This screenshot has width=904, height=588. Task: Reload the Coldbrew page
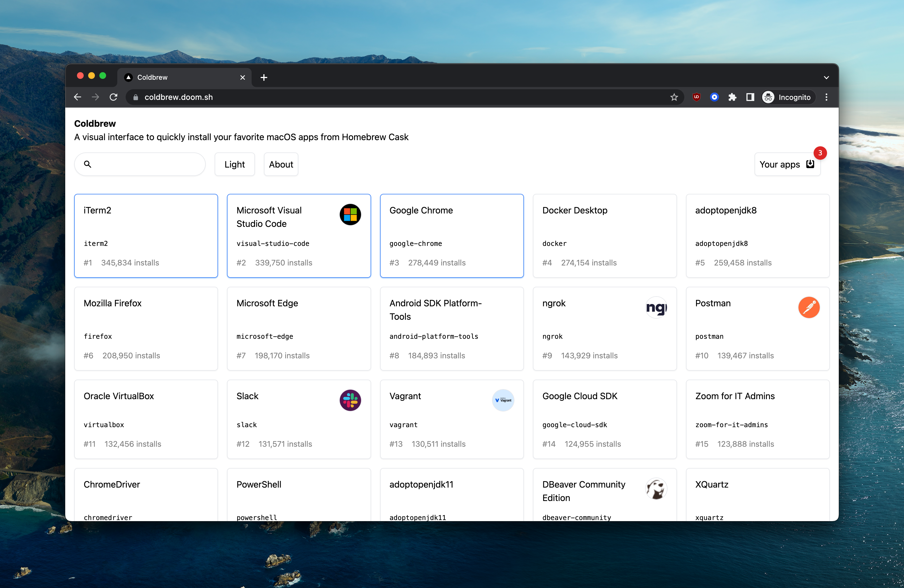click(x=113, y=97)
